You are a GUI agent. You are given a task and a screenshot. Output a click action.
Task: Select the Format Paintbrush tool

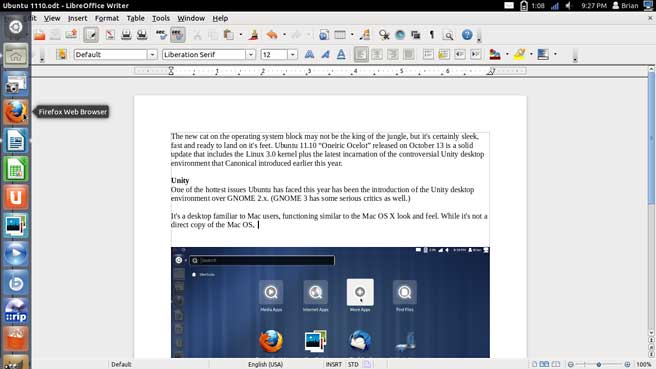pos(253,35)
